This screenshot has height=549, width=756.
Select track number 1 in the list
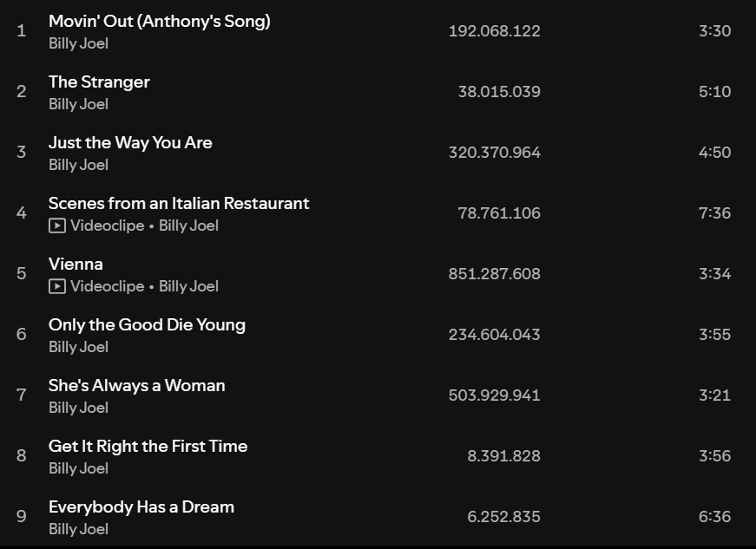coord(21,31)
